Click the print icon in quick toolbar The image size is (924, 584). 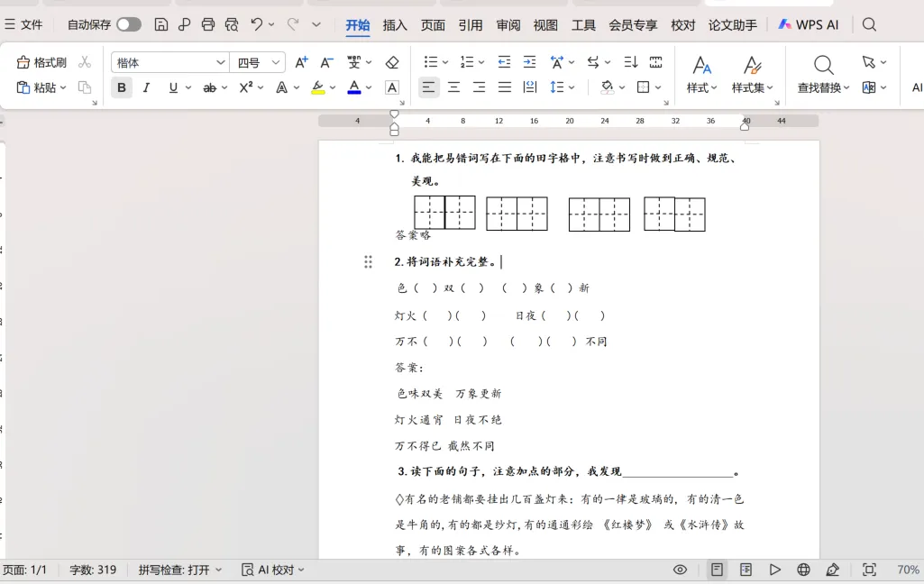pyautogui.click(x=208, y=24)
